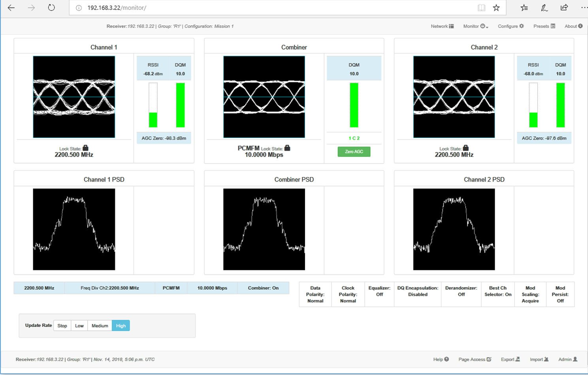This screenshot has height=375, width=588.
Task: Click the Combiner: On status cell
Action: pyautogui.click(x=263, y=288)
